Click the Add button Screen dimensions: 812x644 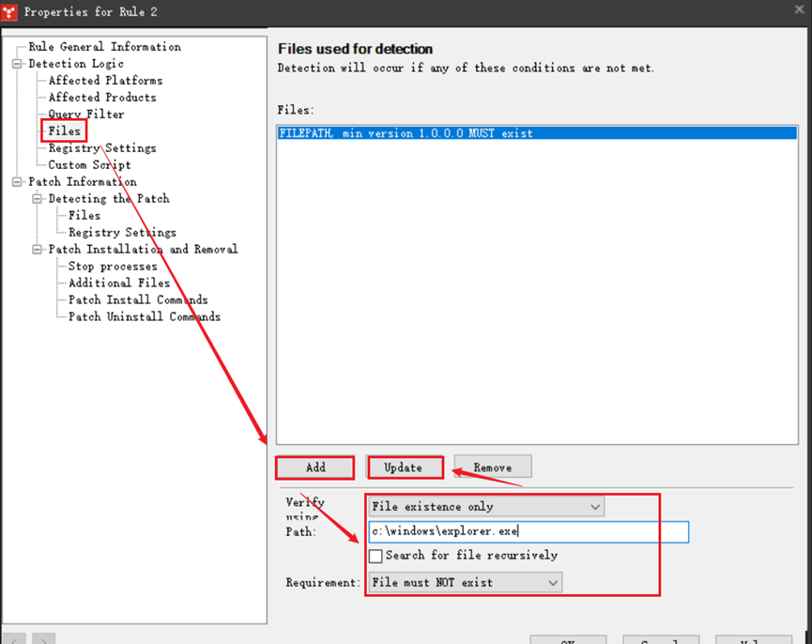tap(315, 468)
